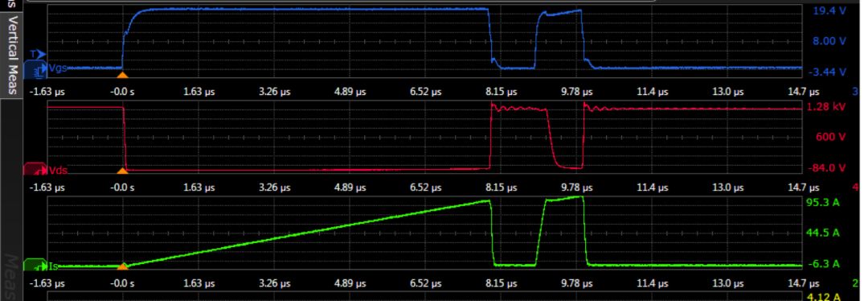Click the red plot number 4
Image resolution: width=868 pixels, height=301 pixels.
tap(855, 188)
